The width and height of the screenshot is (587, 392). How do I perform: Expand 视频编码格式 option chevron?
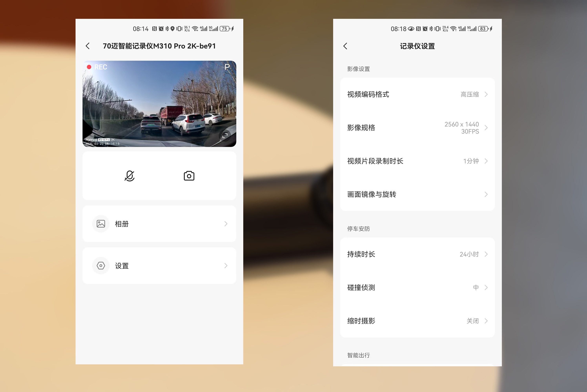tap(486, 94)
